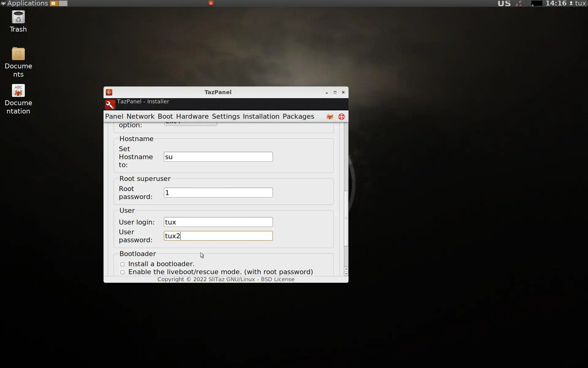Enable Install a bootloader checkbox
The image size is (588, 368).
123,264
